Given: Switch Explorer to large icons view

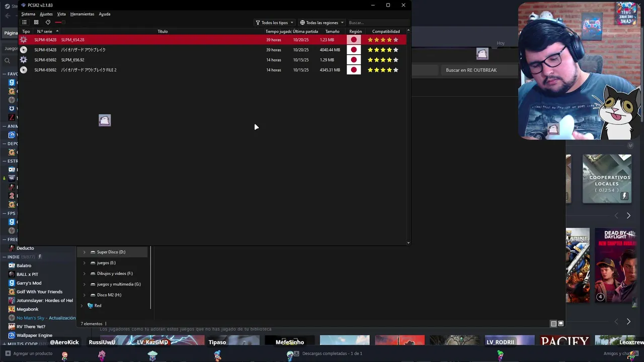Looking at the screenshot, I should coord(560,323).
